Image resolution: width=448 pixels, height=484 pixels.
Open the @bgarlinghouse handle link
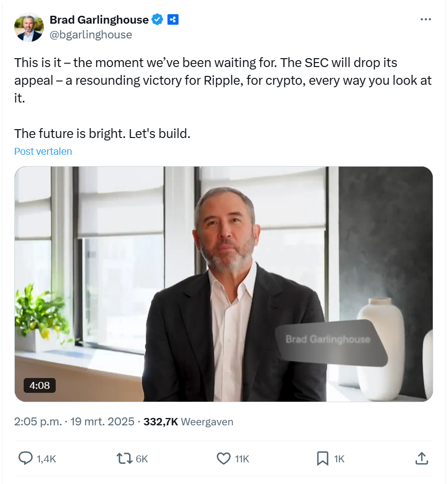91,35
